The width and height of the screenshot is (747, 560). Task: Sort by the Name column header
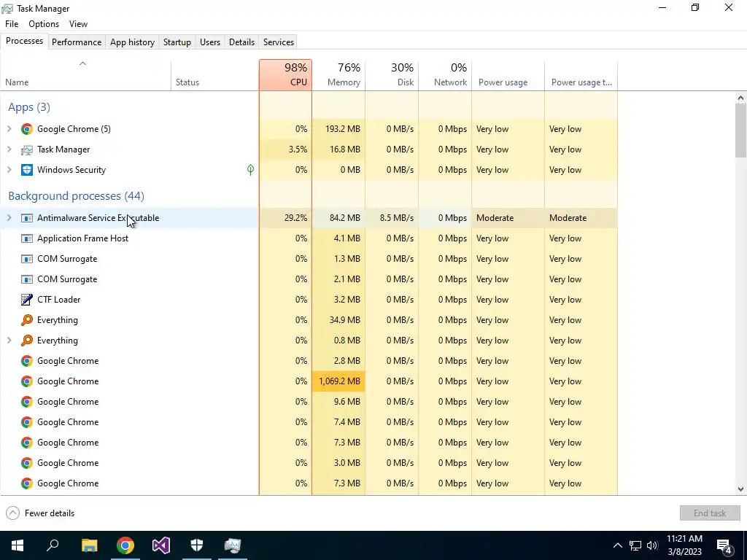click(85, 75)
